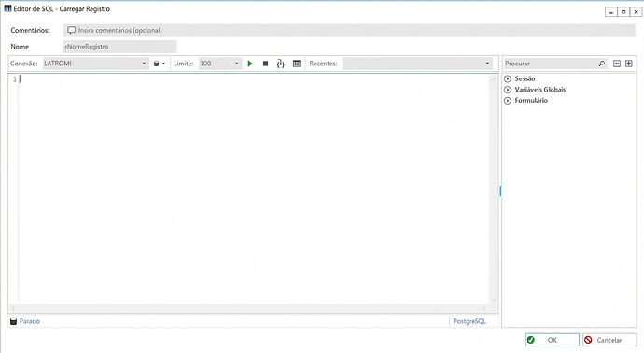The image size is (644, 353).
Task: Click the database icon next to the connection
Action: click(156, 64)
